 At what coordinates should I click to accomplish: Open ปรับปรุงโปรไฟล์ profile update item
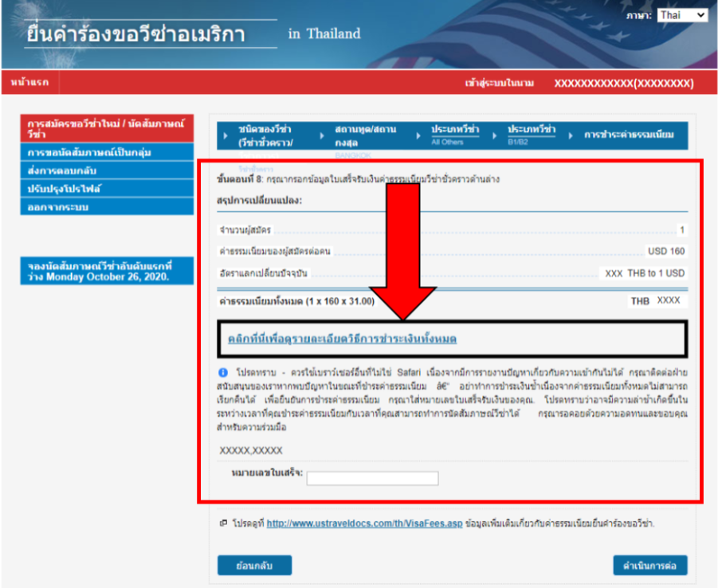coord(107,189)
